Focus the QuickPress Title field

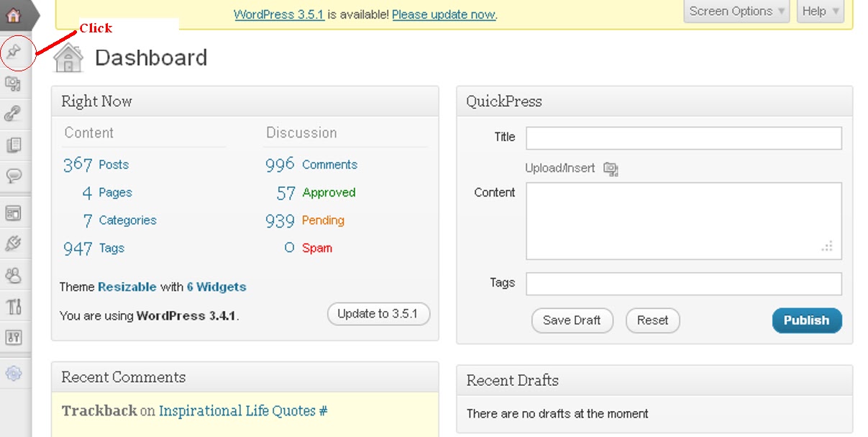point(684,138)
